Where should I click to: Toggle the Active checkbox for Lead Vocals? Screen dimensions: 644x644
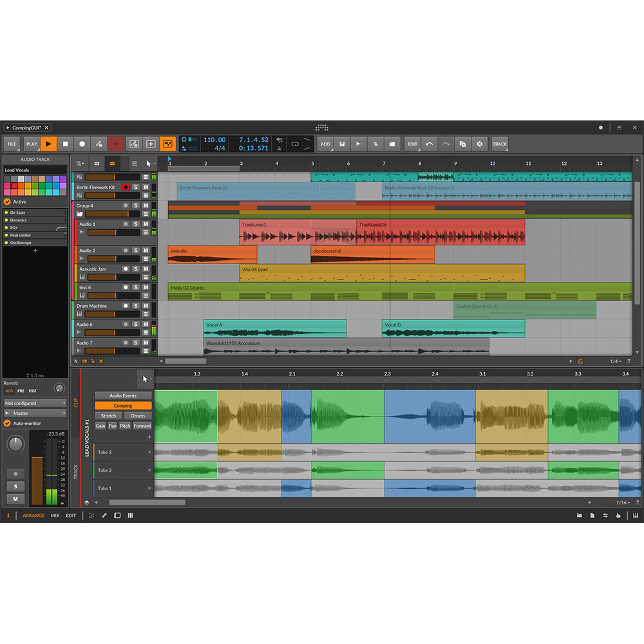click(x=8, y=202)
